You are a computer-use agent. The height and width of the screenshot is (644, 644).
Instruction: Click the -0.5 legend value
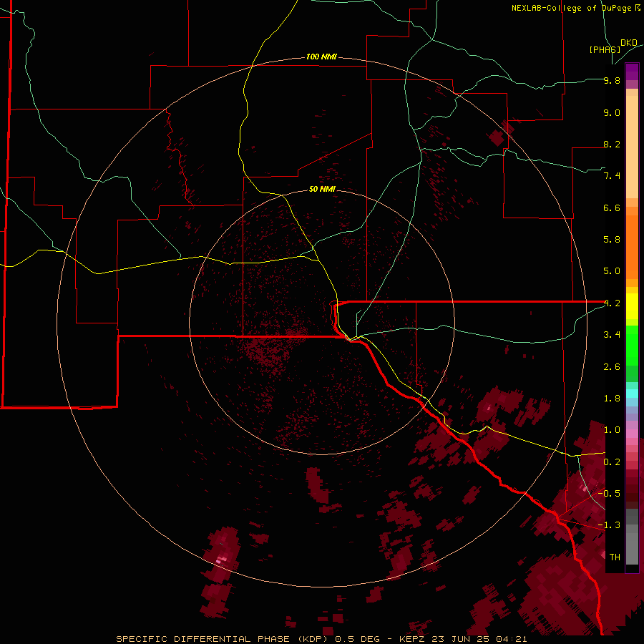[x=610, y=494]
